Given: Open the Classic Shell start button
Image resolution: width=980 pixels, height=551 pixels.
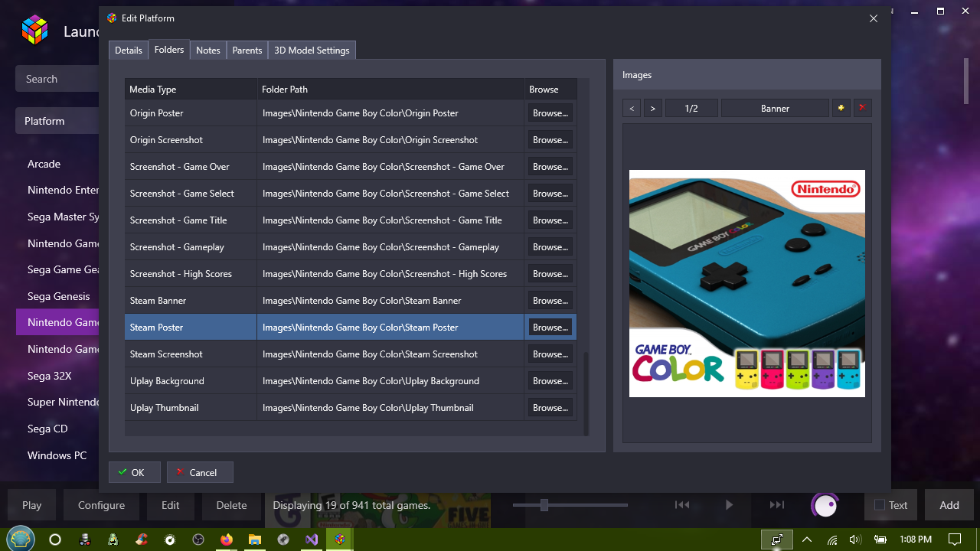Looking at the screenshot, I should pos(21,539).
